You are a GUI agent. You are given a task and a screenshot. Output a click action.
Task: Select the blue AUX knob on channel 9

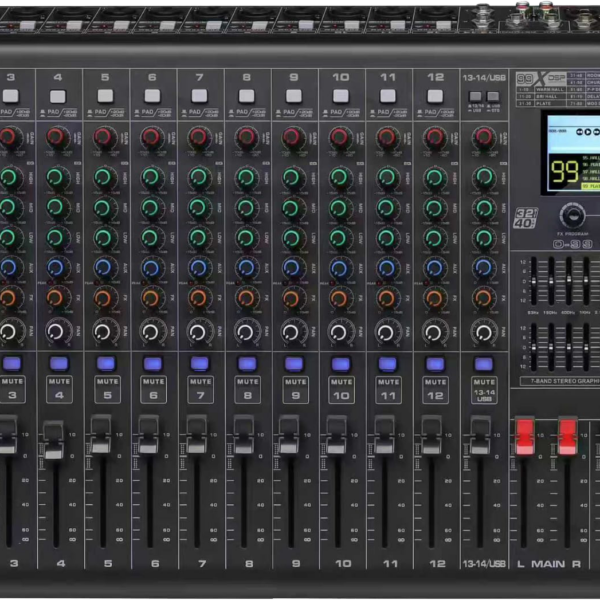[292, 267]
